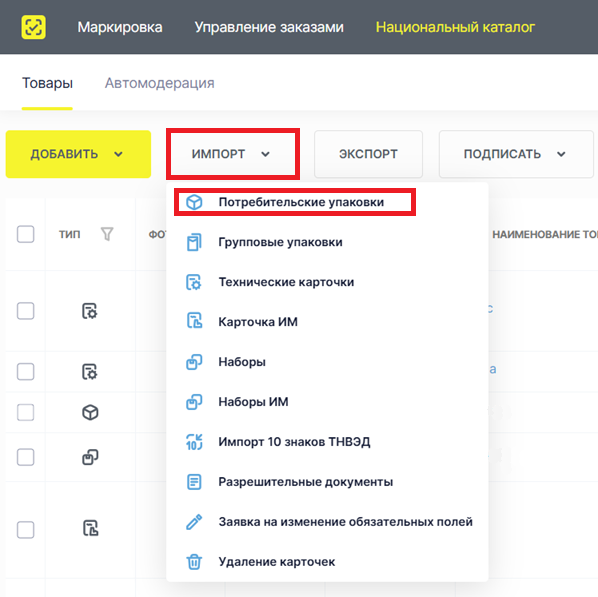Click the 10-digit icon beside Импорт 10 знаков ТНВЭД
Viewport: 598px width, 597px height.
tap(194, 442)
